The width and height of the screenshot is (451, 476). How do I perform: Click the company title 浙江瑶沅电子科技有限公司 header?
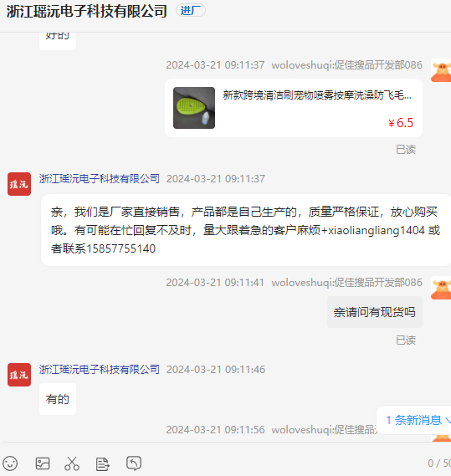(x=87, y=11)
